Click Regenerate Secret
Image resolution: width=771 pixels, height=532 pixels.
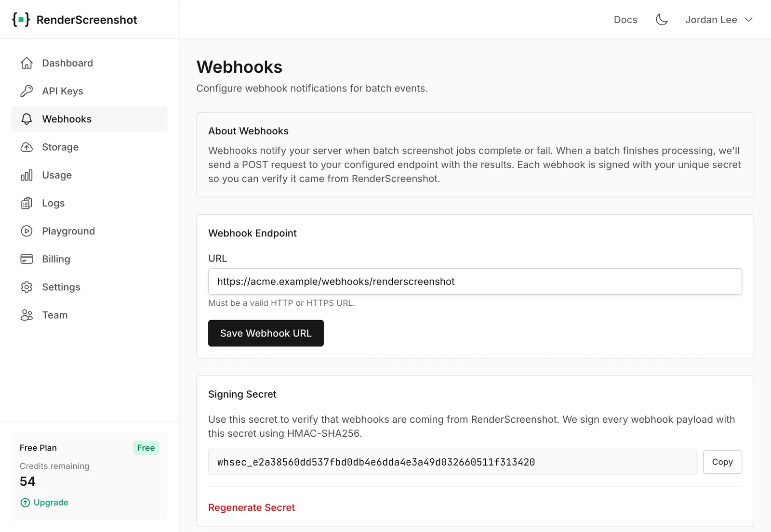click(x=252, y=507)
